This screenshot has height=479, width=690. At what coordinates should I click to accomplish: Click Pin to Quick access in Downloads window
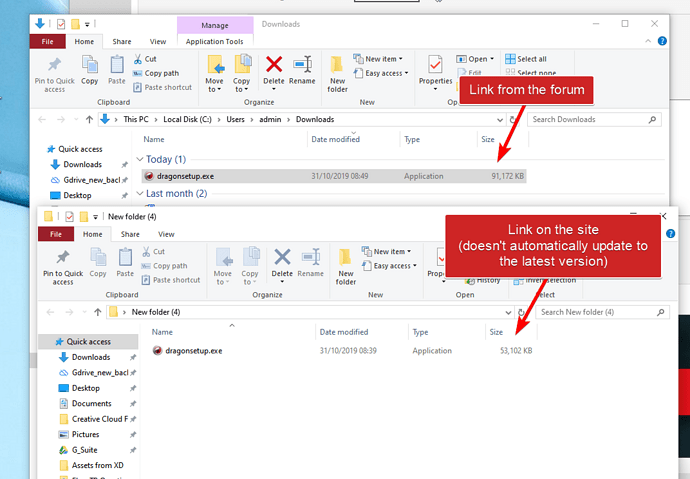coord(55,75)
